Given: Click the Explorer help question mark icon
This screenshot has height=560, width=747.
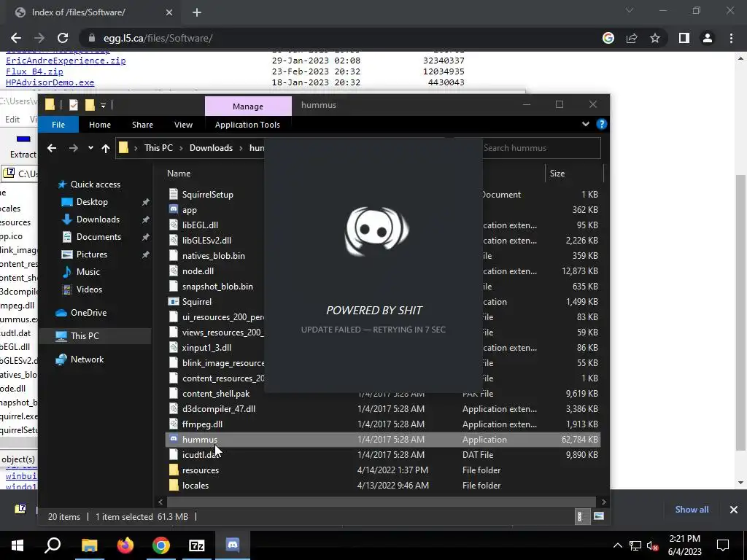Looking at the screenshot, I should tap(601, 124).
